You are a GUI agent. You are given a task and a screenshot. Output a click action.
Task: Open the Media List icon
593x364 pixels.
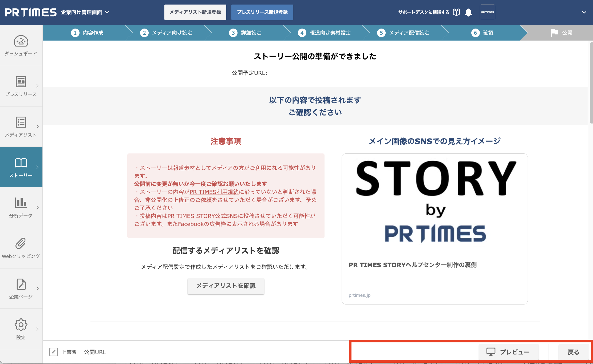point(21,122)
